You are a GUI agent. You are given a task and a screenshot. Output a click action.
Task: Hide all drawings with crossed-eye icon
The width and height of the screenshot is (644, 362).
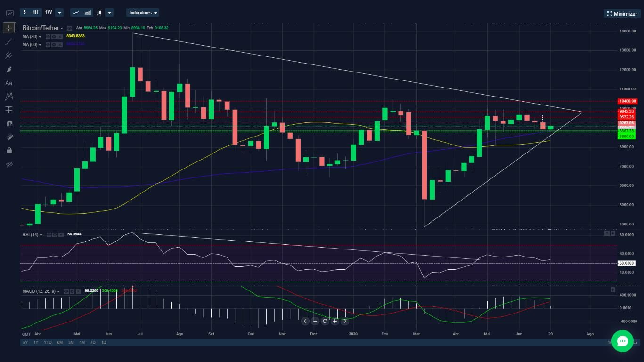pos(8,164)
